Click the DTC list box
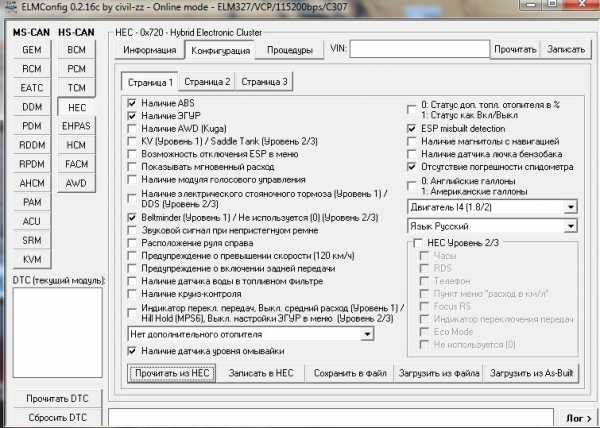The image size is (600, 428). pyautogui.click(x=57, y=333)
